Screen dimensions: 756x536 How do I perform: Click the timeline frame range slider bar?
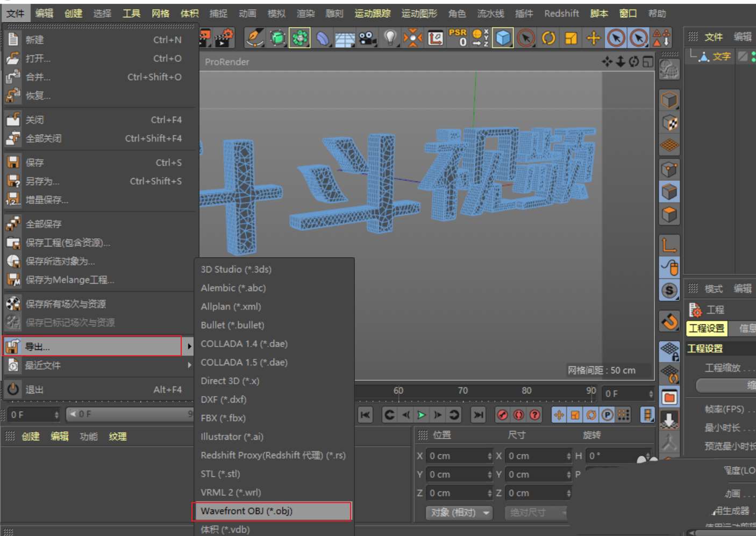(129, 414)
